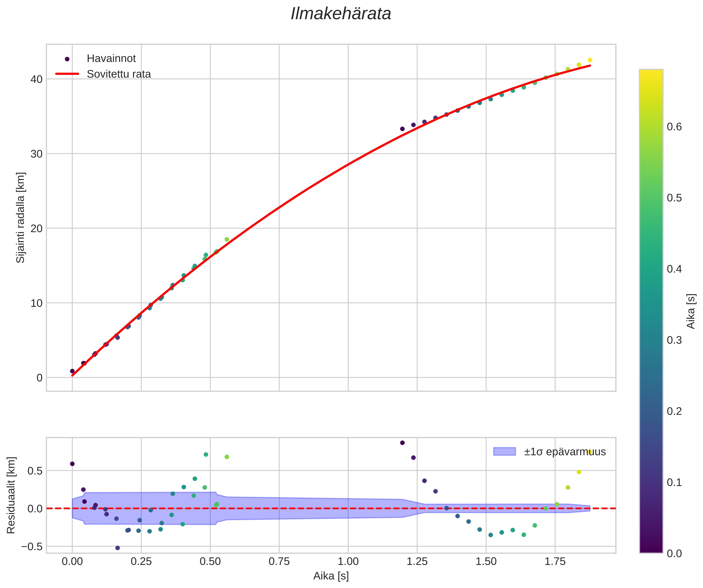Screen dimensions: 703x588
Task: Click the Sovitettu rata legend line
Action: coord(67,74)
